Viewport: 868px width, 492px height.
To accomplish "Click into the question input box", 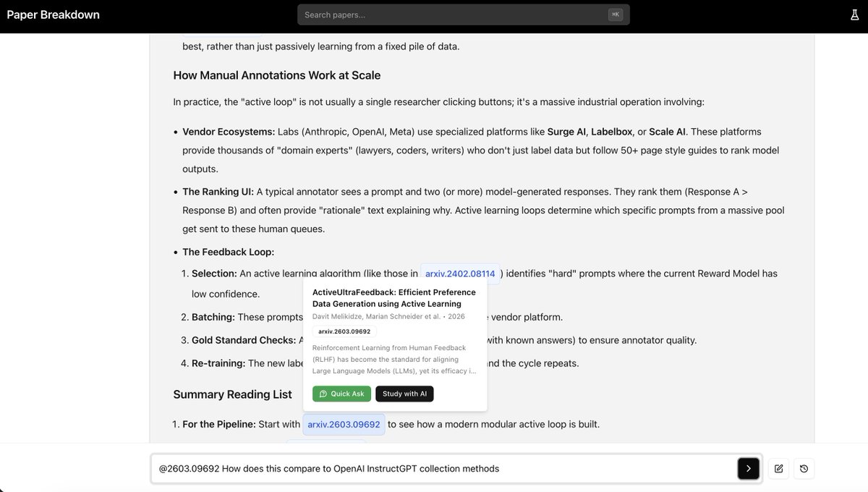I will (x=445, y=469).
